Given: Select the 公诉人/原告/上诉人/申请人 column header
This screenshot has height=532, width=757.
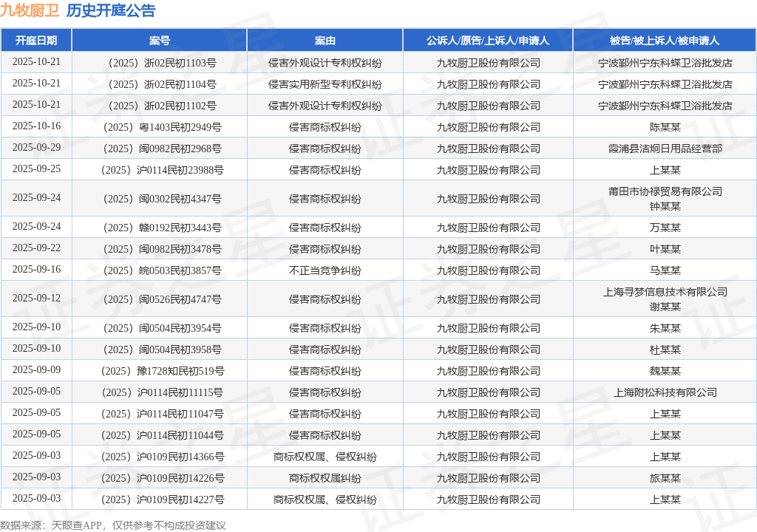Looking at the screenshot, I should [x=488, y=41].
